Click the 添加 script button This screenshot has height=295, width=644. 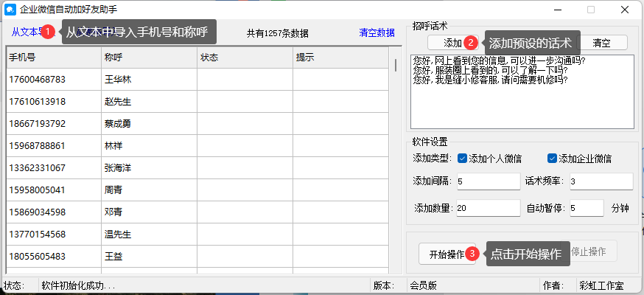(x=452, y=42)
